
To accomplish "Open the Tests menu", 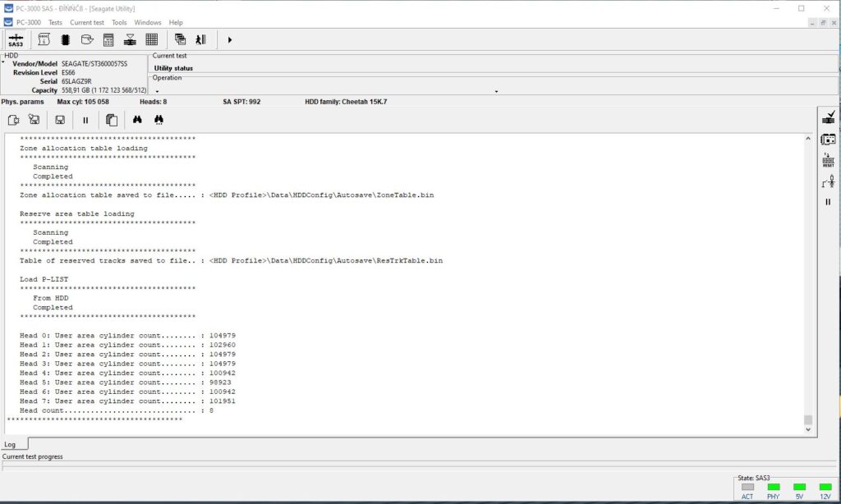I will pyautogui.click(x=55, y=22).
